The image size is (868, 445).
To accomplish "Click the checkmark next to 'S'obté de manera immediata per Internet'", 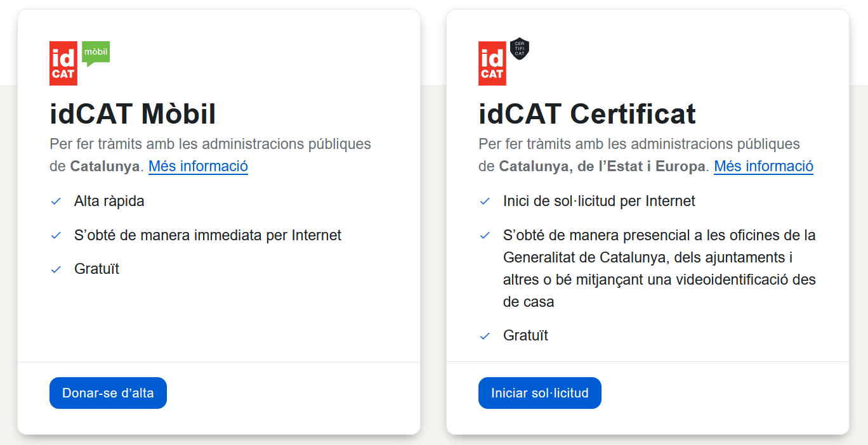I will tap(56, 236).
